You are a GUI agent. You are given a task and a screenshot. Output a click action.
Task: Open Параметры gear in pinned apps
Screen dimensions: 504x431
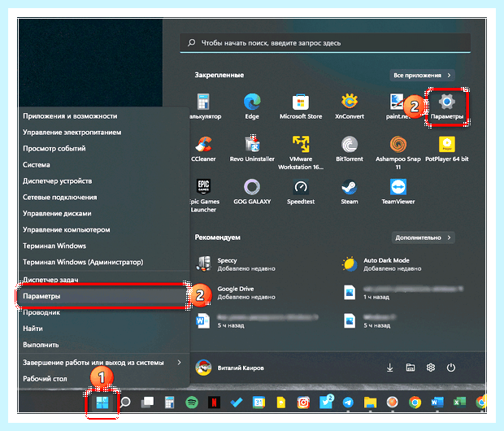(x=447, y=107)
